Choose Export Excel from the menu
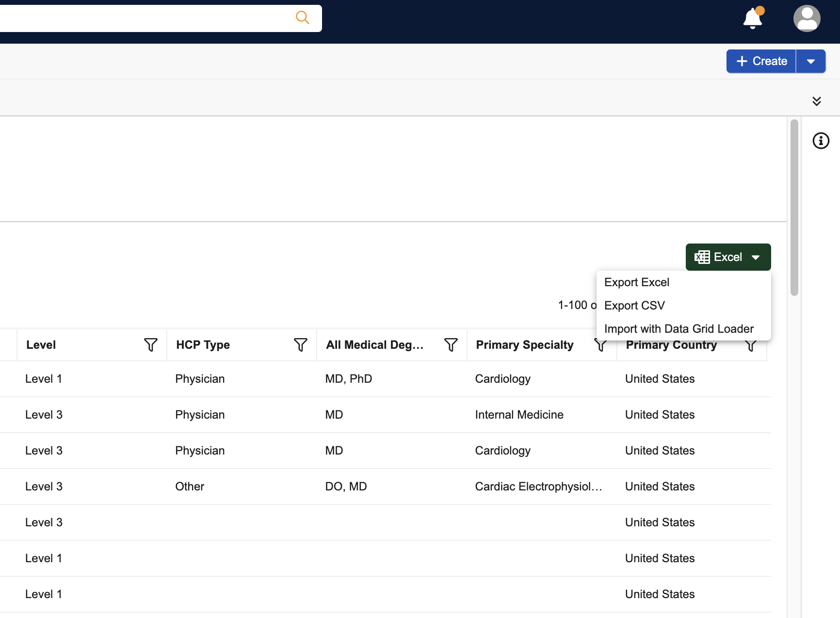The image size is (840, 618). [x=636, y=282]
